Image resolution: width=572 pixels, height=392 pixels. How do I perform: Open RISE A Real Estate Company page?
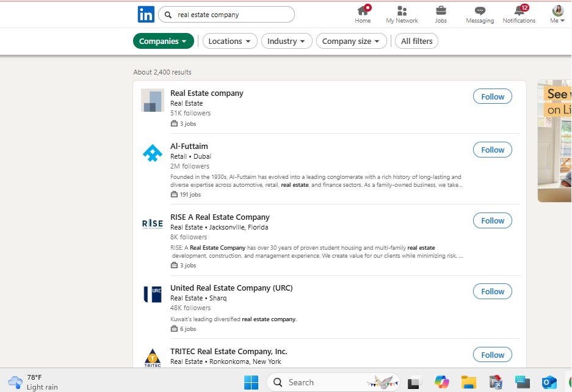(x=220, y=217)
